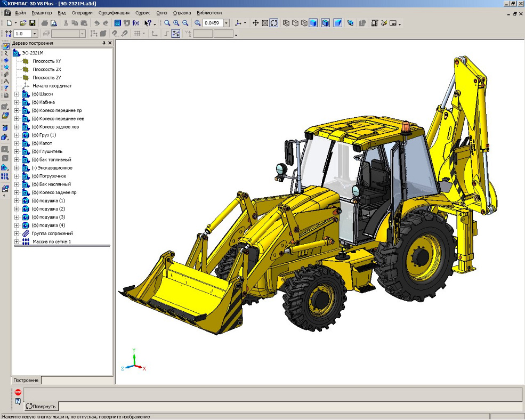This screenshot has width=525, height=420.
Task: Toggle the Rotate view mode button
Action: click(273, 23)
